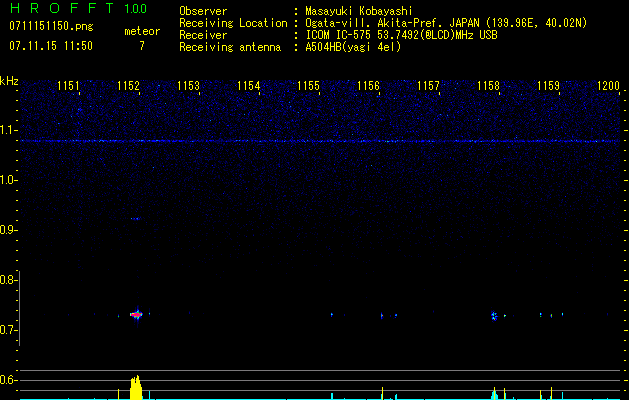Click time axis label 1157
This screenshot has height=400, width=629.
coord(428,86)
